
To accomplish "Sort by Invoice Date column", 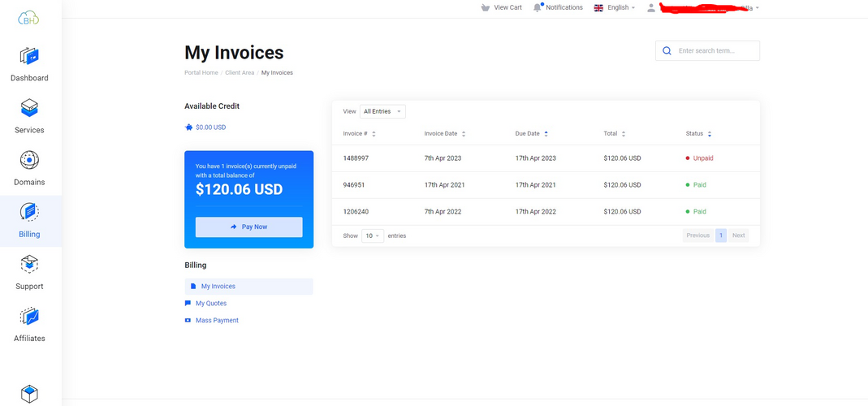I will click(445, 133).
